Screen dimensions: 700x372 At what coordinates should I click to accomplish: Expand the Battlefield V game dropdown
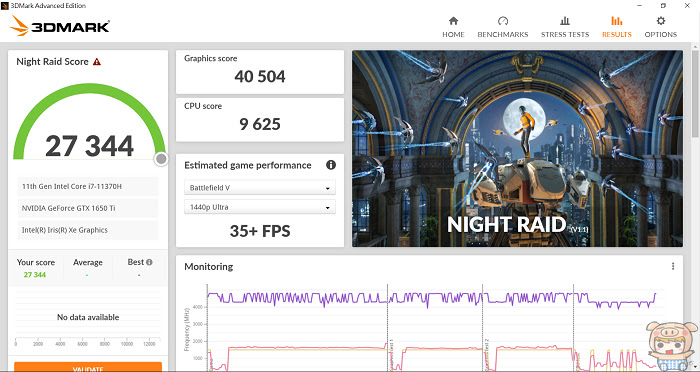coord(260,188)
